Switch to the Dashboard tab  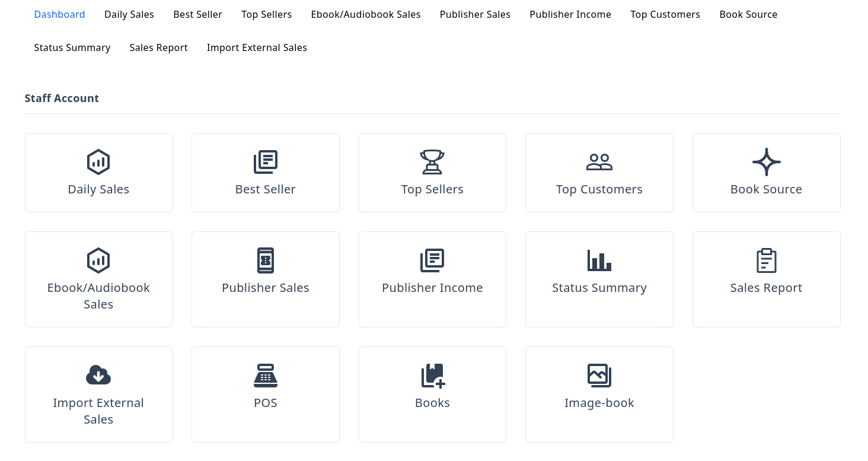point(59,14)
